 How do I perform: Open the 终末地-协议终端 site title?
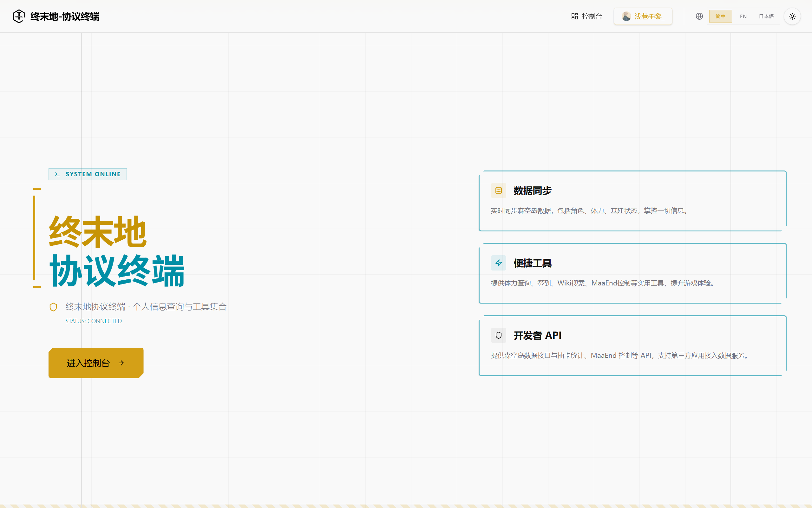(65, 17)
